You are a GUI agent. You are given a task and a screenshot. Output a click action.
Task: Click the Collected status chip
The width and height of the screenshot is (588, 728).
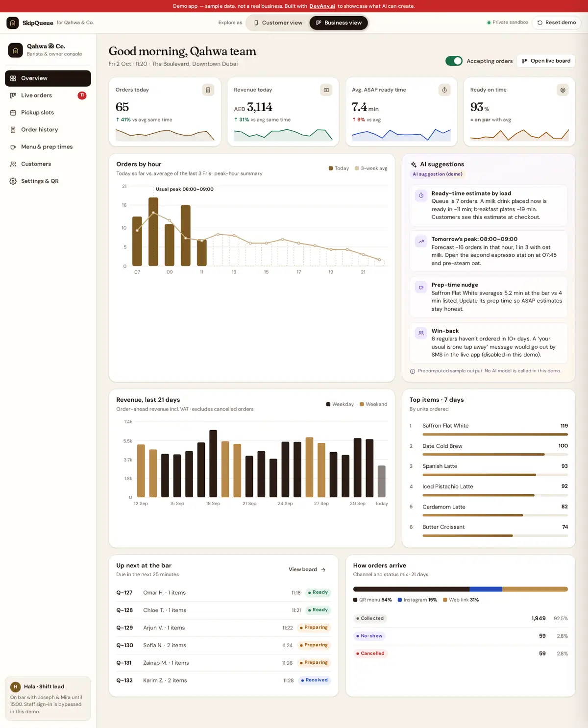coord(370,619)
